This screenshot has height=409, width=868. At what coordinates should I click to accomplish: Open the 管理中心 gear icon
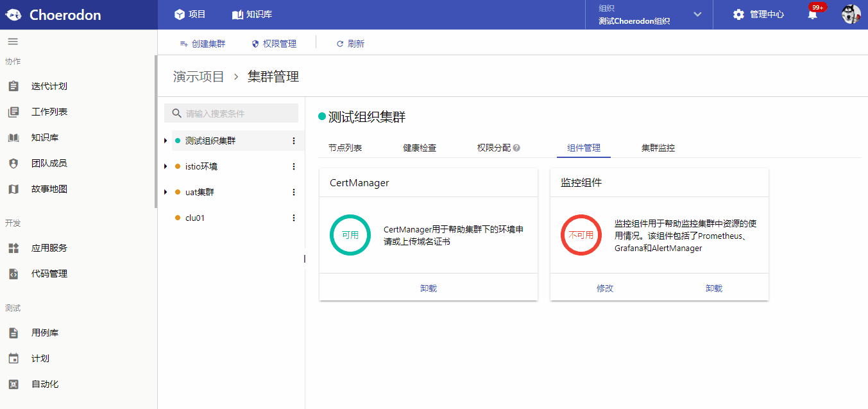tap(739, 13)
